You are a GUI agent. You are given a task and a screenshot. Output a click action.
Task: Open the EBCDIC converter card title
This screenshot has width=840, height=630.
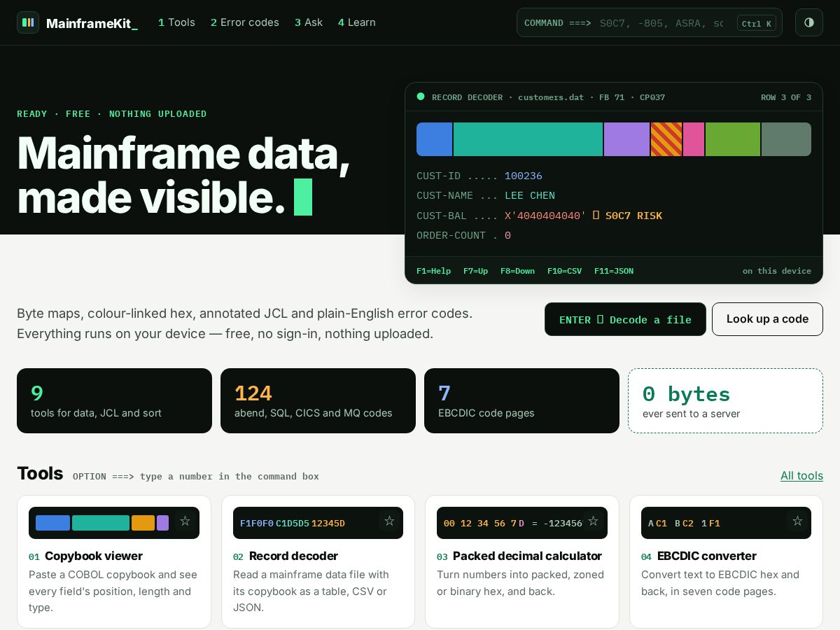(707, 556)
